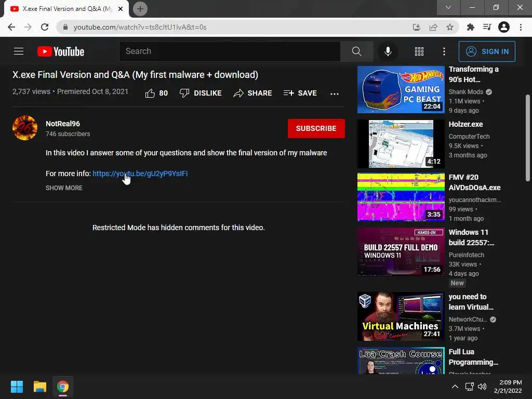Open Chrome three-dot menu
The width and height of the screenshot is (532, 399).
click(521, 27)
